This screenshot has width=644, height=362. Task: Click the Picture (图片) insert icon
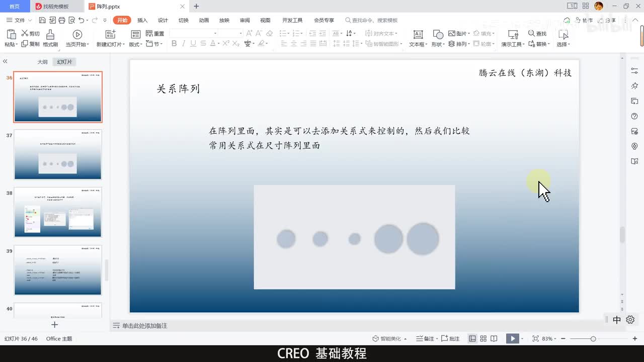pos(452,33)
